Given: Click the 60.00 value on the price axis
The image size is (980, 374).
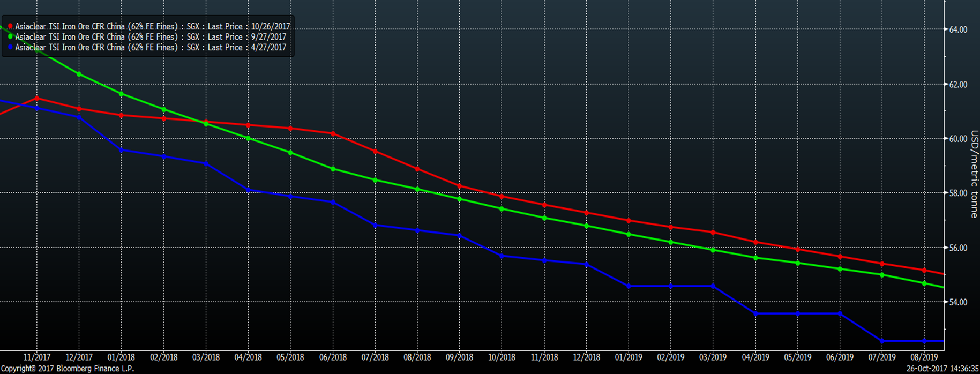Looking at the screenshot, I should tap(958, 139).
